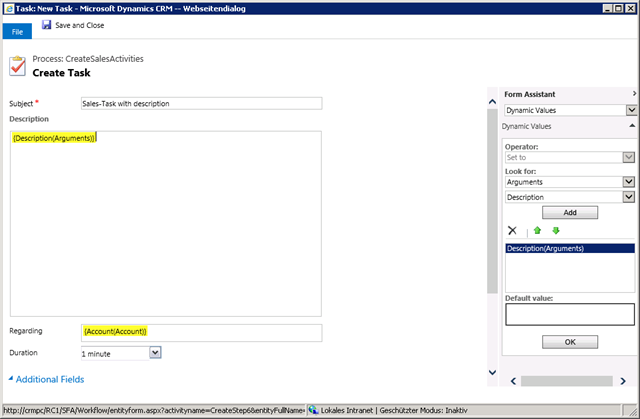Open the Operator Set to dropdown
The width and height of the screenshot is (640, 419).
pyautogui.click(x=629, y=157)
